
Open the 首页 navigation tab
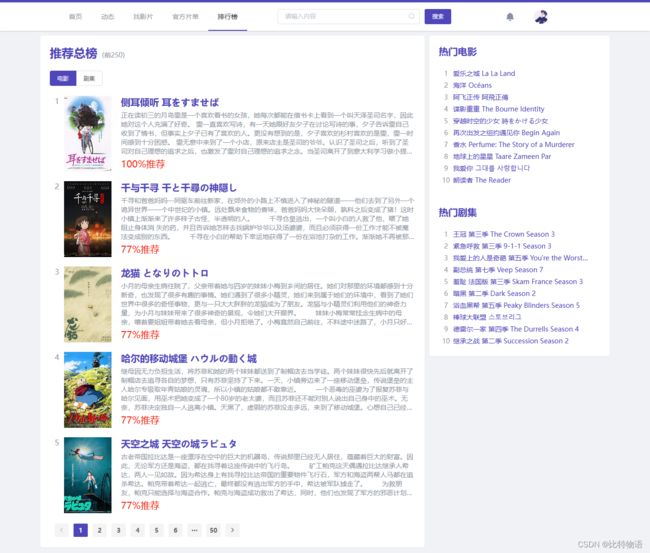coord(75,17)
